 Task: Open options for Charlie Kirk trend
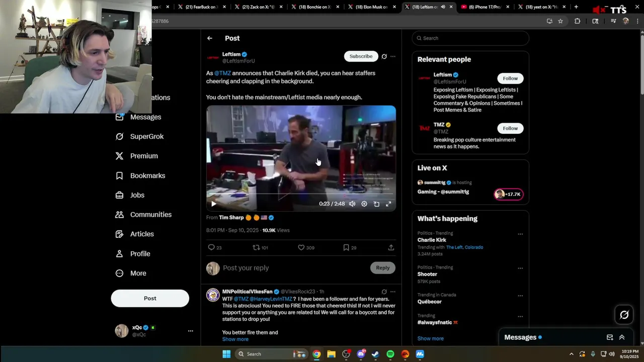tap(520, 234)
